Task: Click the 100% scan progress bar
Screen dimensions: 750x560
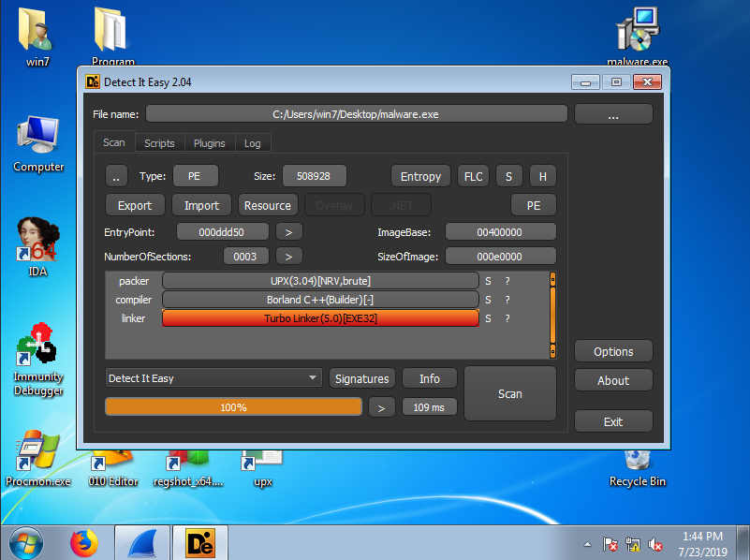Action: coord(233,407)
